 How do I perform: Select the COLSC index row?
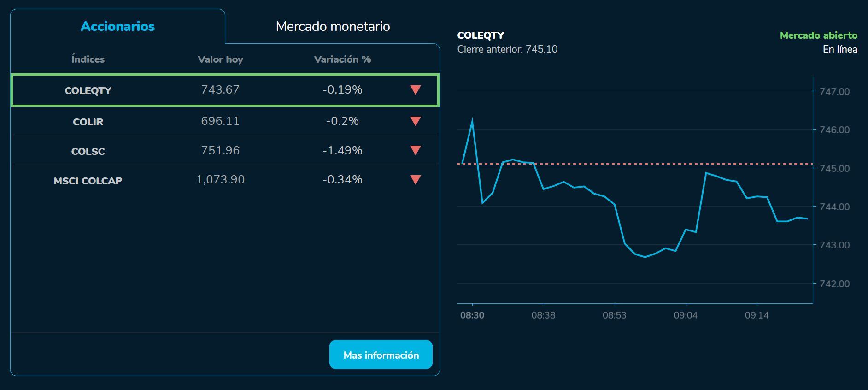coord(226,151)
